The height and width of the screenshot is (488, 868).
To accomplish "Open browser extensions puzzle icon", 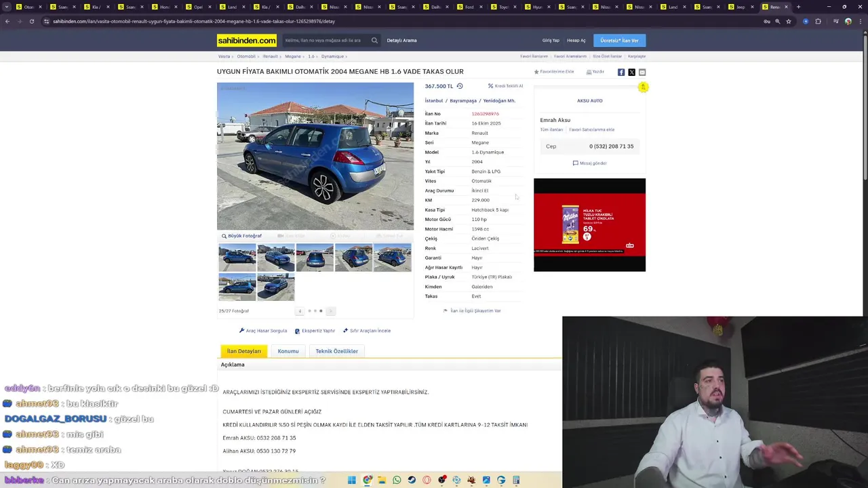I will coord(818,21).
